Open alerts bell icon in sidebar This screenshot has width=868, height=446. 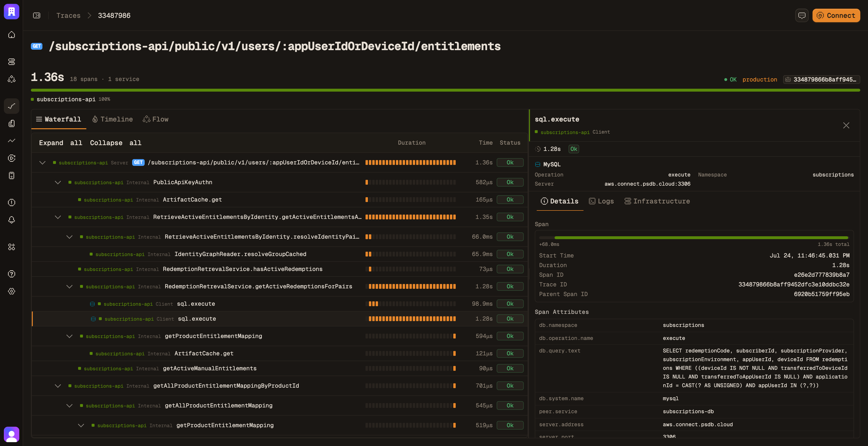[x=12, y=220]
